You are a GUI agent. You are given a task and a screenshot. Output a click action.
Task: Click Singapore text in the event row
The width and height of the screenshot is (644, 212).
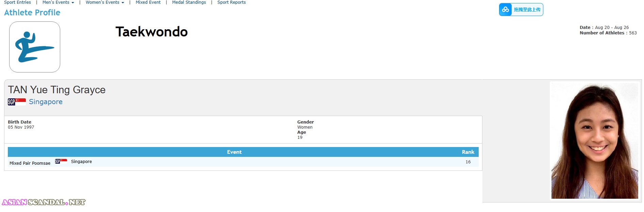pos(81,162)
